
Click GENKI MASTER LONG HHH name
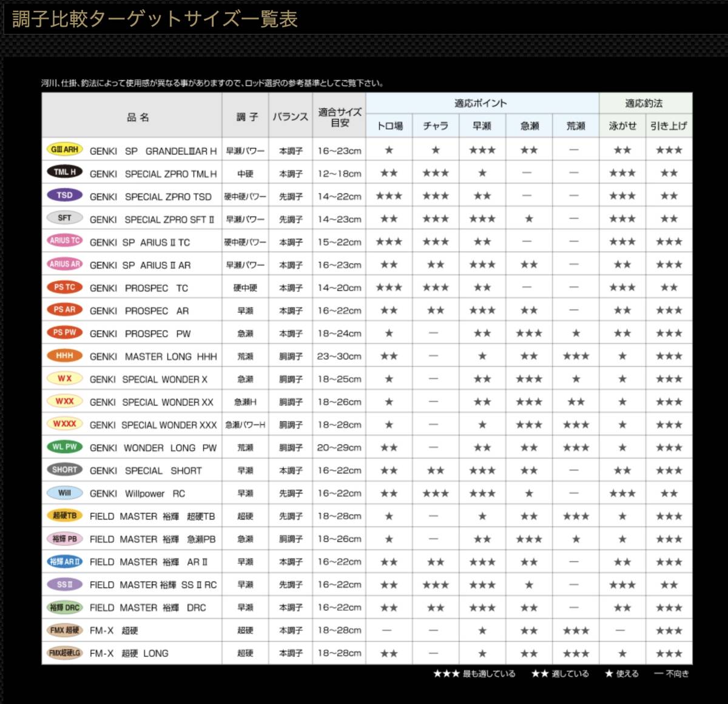coord(153,357)
